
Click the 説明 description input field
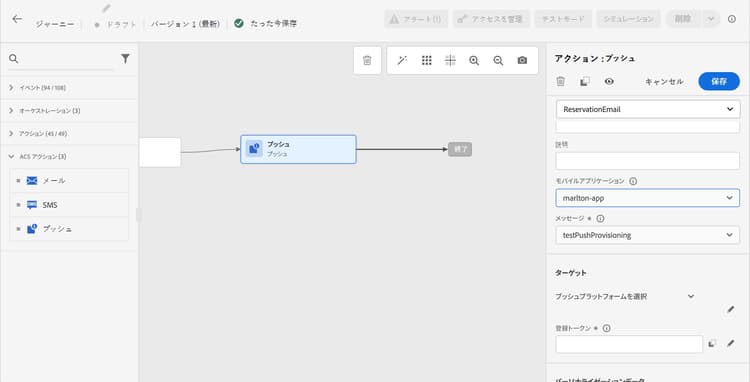[648, 161]
